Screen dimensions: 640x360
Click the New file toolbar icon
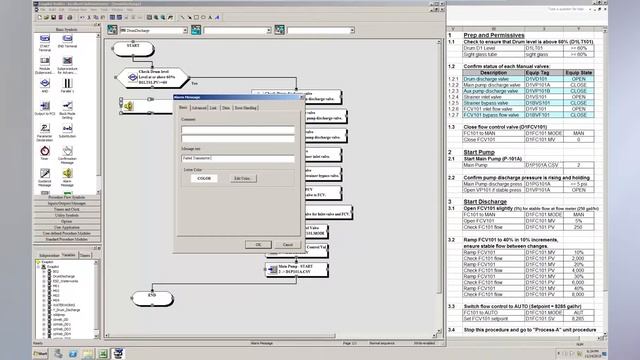[40, 18]
